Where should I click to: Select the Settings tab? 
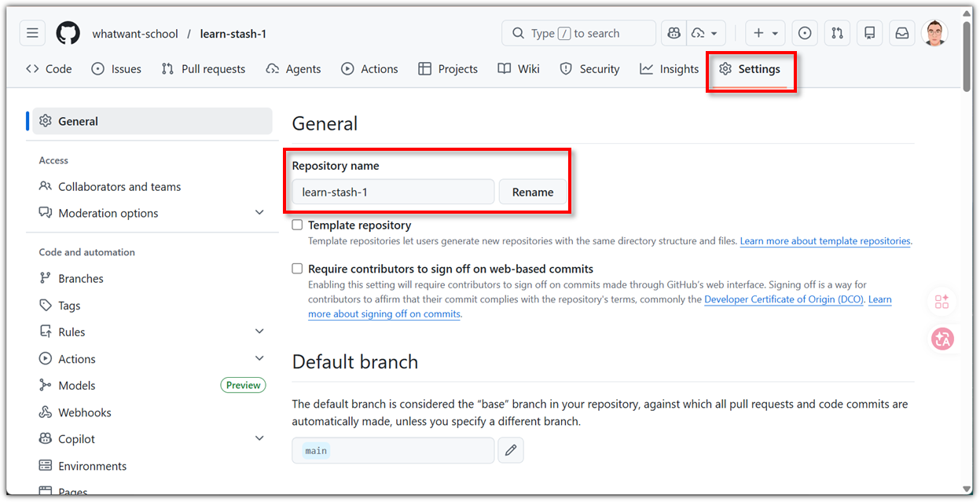point(750,69)
